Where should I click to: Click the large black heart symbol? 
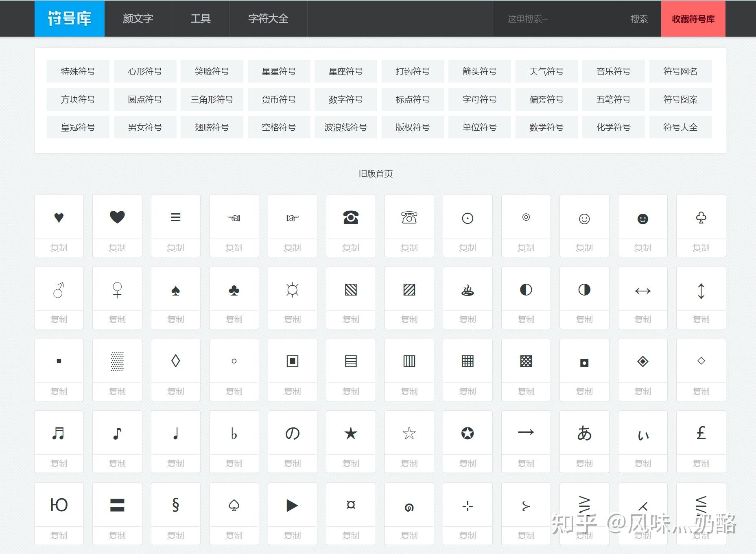point(117,217)
